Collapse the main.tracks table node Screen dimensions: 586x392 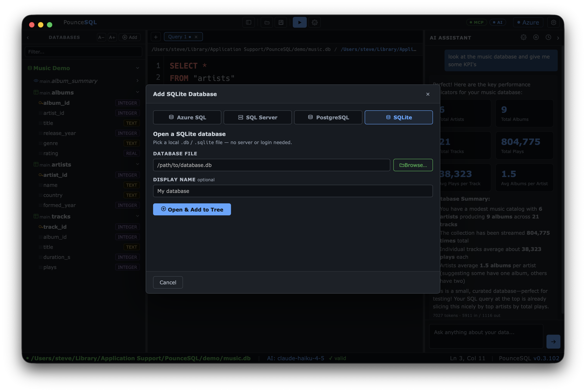(138, 216)
